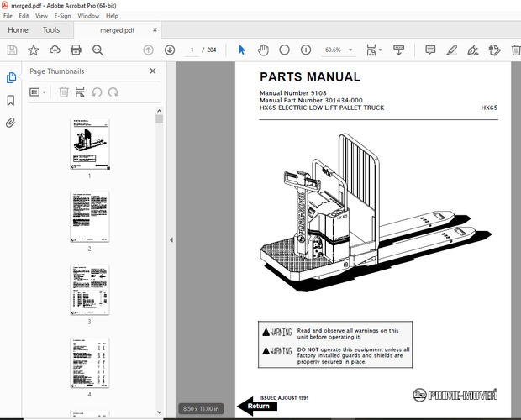521x420 pixels.
Task: Choose the Selection arrow tool
Action: click(242, 50)
